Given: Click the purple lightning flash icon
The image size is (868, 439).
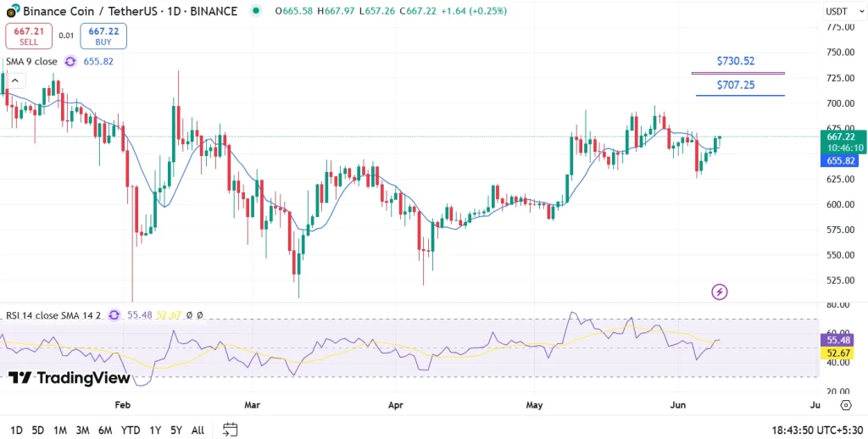Looking at the screenshot, I should click(719, 292).
